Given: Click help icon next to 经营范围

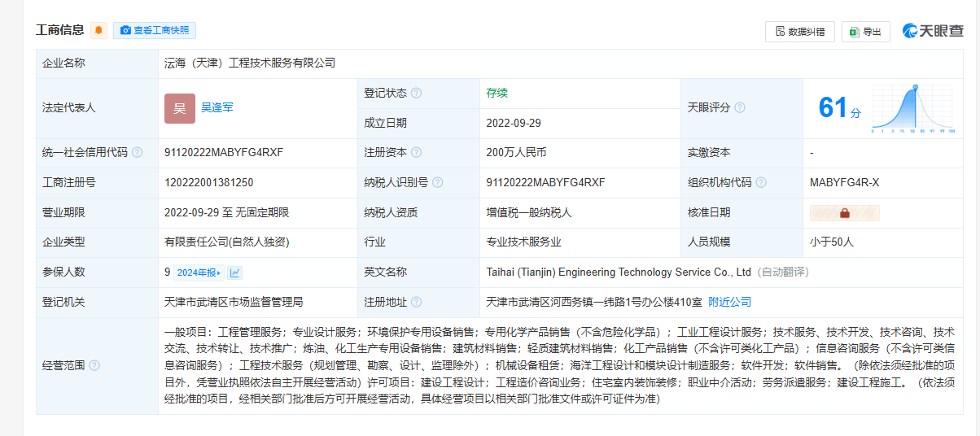Looking at the screenshot, I should 94,365.
